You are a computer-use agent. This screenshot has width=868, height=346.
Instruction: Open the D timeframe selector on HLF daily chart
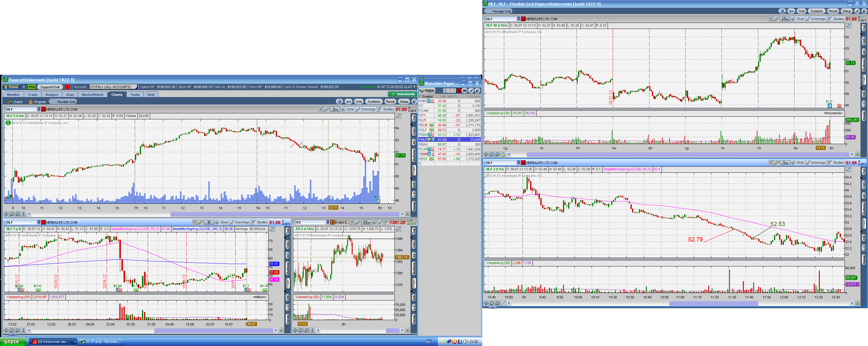(x=209, y=222)
